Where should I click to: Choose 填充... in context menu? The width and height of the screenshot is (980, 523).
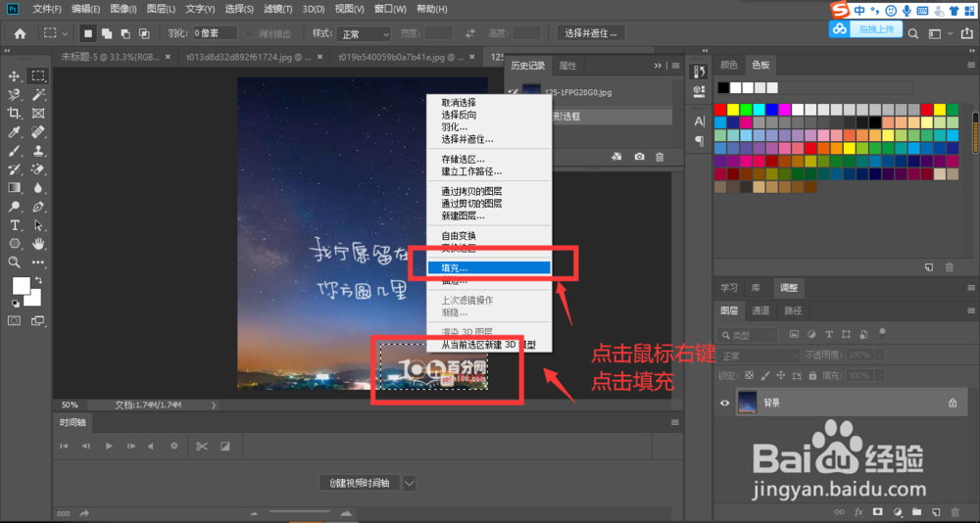489,268
